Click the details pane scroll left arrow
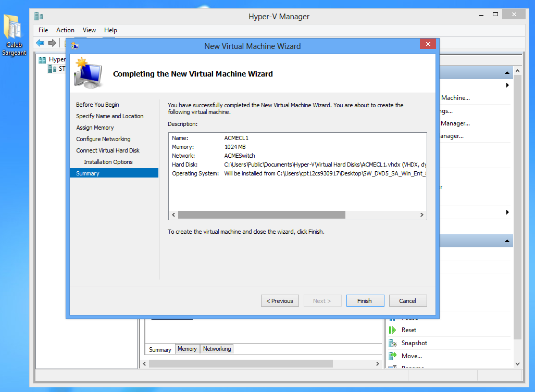The height and width of the screenshot is (392, 535). (x=144, y=364)
